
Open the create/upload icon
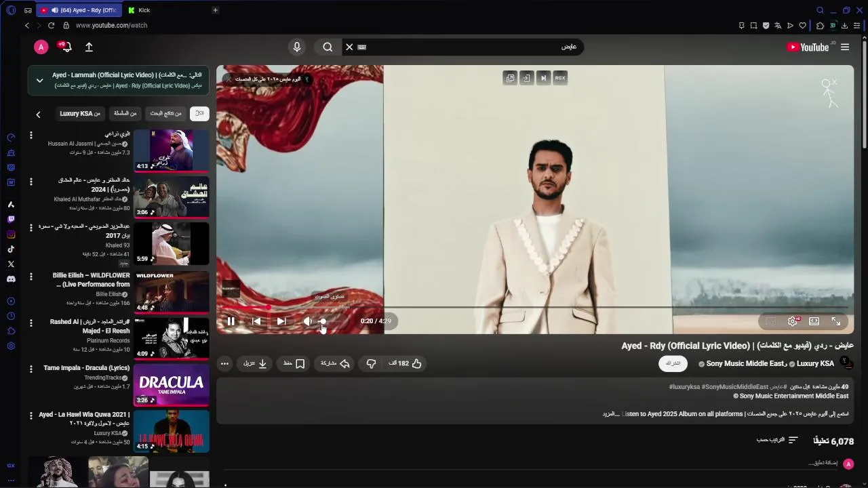(x=89, y=47)
